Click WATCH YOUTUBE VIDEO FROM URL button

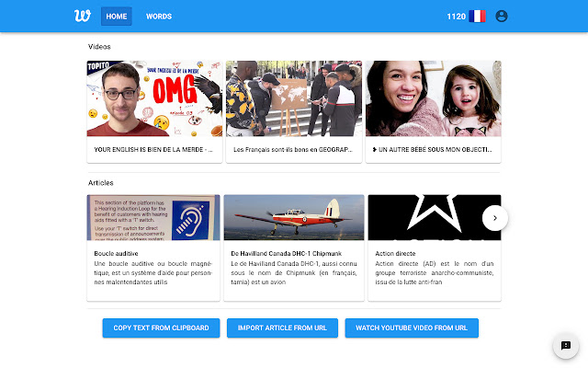tap(412, 328)
